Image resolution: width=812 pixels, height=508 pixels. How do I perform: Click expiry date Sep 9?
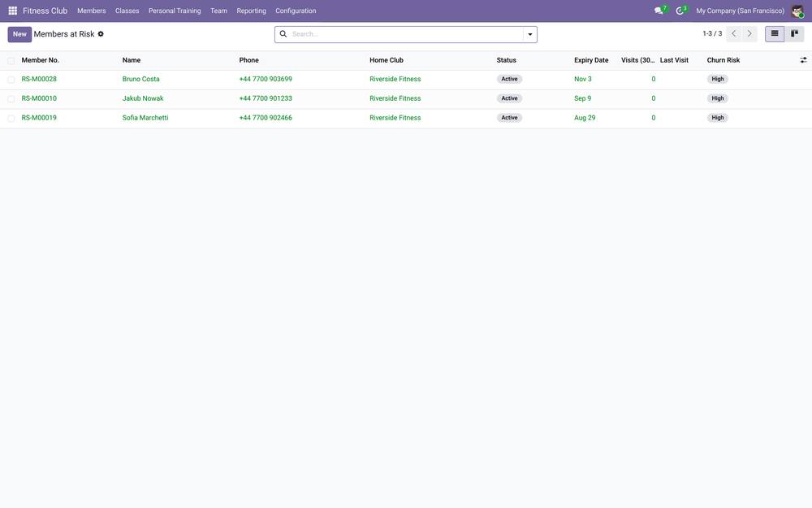click(582, 98)
